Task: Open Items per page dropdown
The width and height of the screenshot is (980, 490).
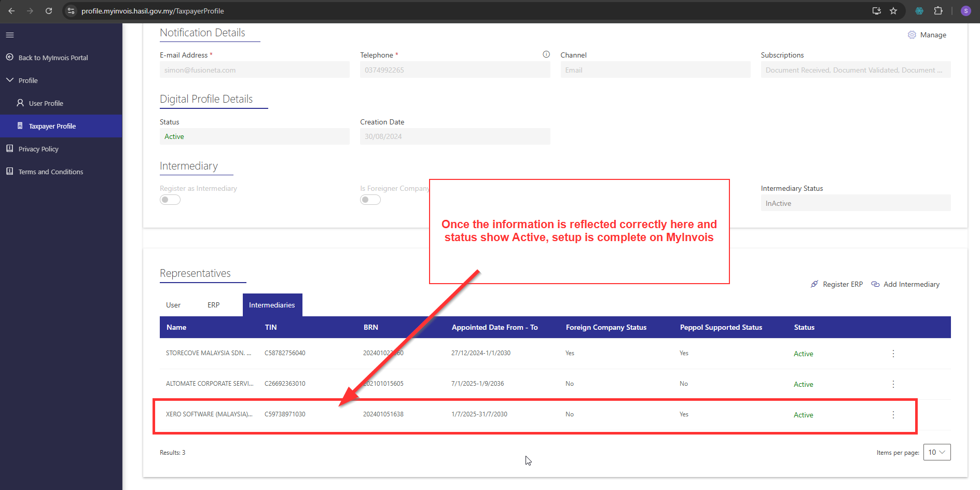Action: (936, 452)
